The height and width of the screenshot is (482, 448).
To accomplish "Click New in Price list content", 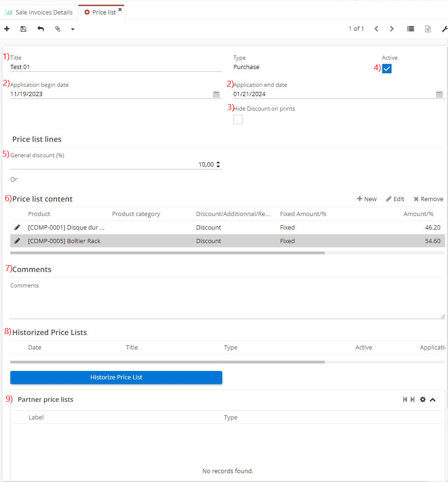I will click(367, 199).
